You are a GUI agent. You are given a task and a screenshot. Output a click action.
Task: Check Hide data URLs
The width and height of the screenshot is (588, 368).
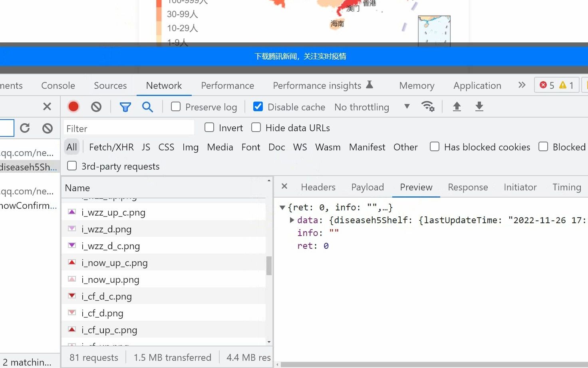[256, 127]
